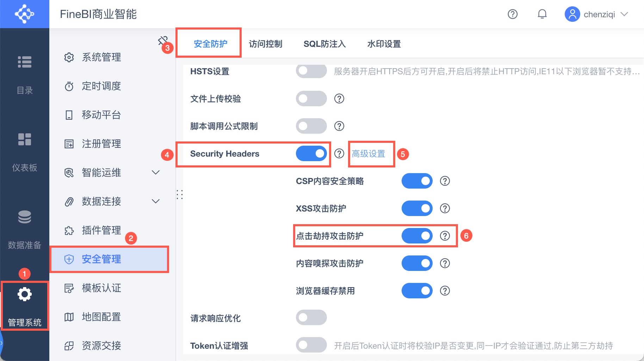Click the notification bell icon
The height and width of the screenshot is (361, 644).
542,14
